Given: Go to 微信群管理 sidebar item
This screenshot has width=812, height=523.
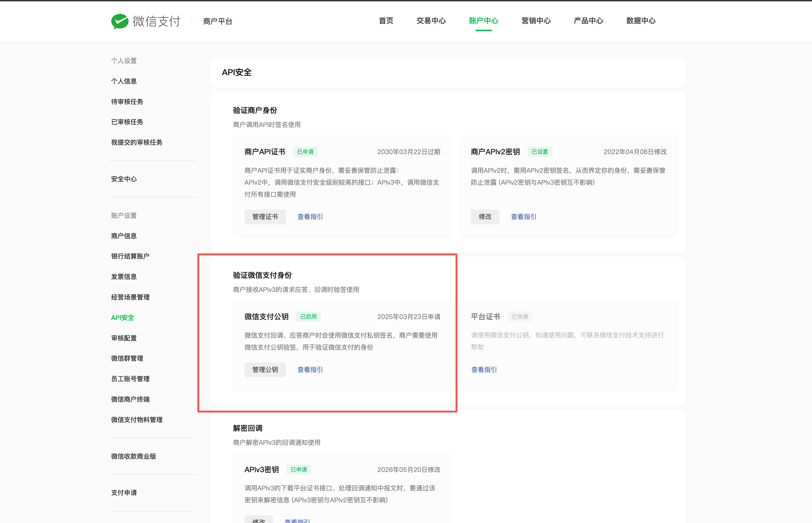Looking at the screenshot, I should click(127, 358).
